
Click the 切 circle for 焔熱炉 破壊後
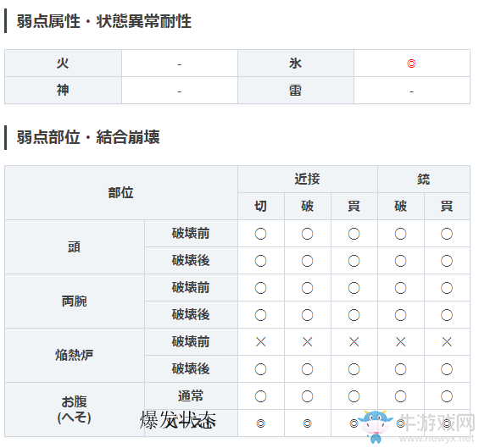pyautogui.click(x=260, y=369)
